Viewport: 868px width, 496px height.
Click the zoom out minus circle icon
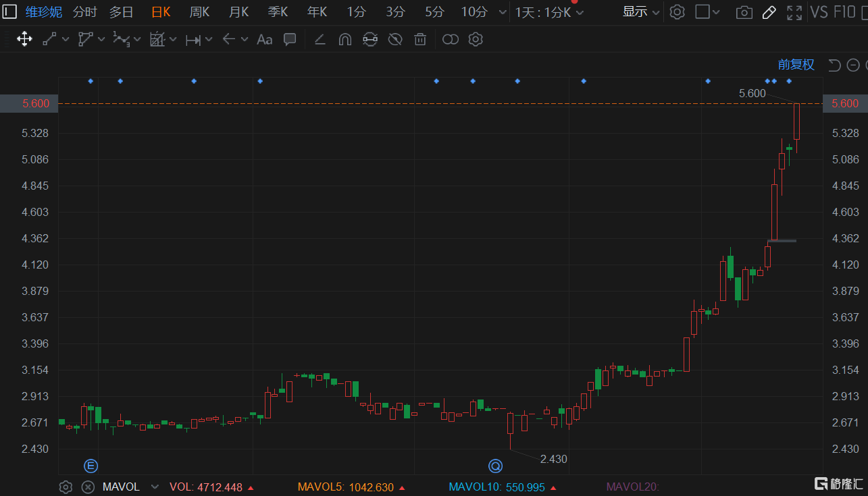tap(853, 65)
